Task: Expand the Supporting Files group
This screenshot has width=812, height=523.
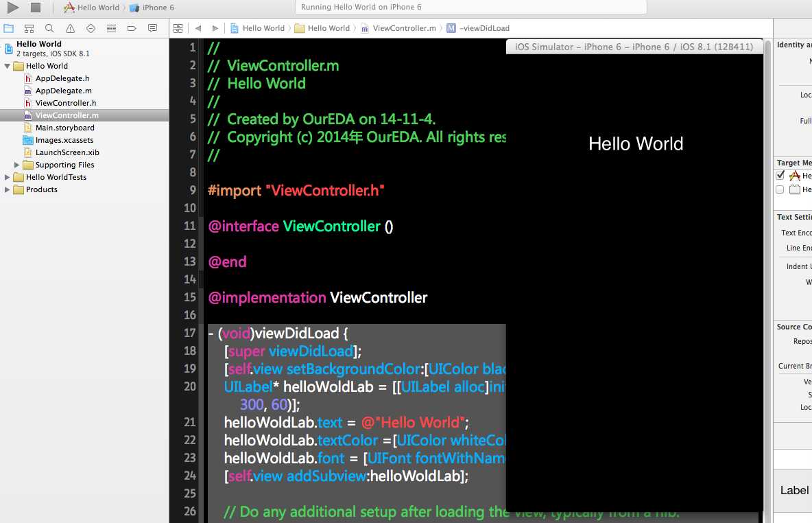Action: coord(16,165)
